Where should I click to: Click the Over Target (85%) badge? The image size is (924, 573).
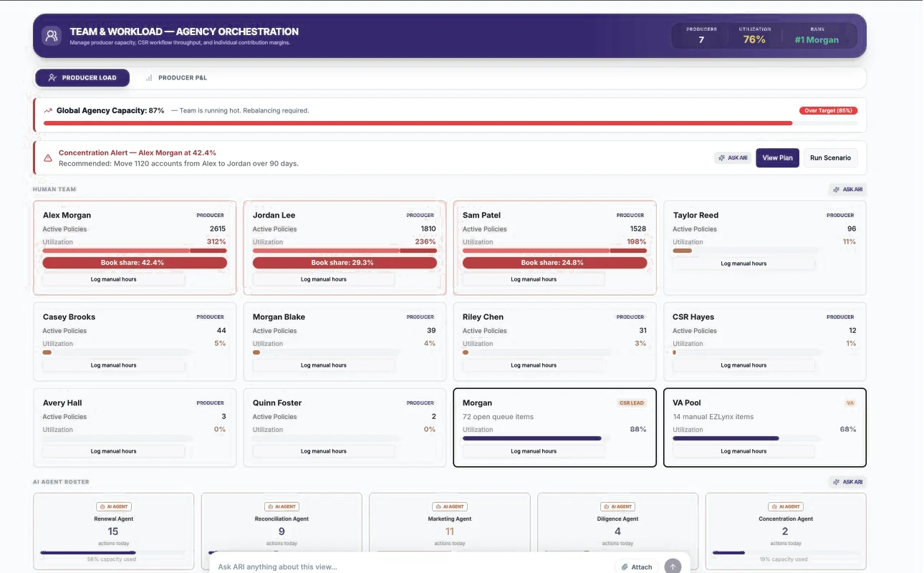[828, 111]
